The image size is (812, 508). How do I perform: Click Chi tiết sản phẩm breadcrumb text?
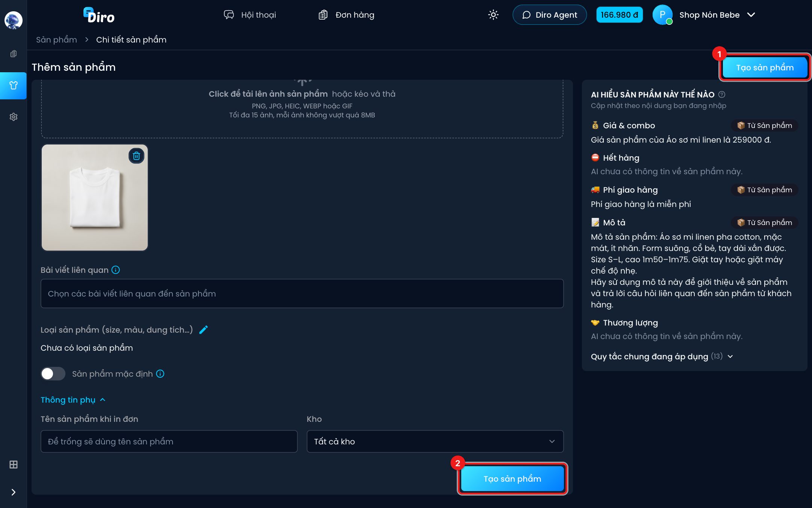[131, 40]
